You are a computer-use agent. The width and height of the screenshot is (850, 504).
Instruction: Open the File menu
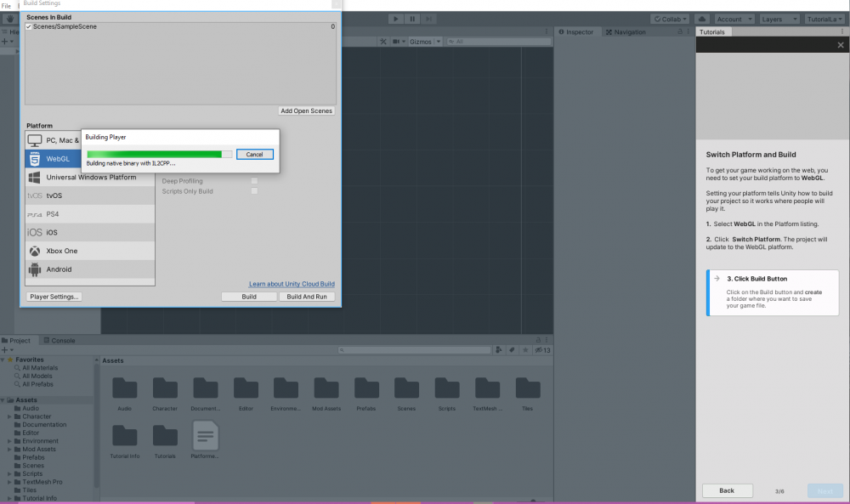tap(7, 6)
